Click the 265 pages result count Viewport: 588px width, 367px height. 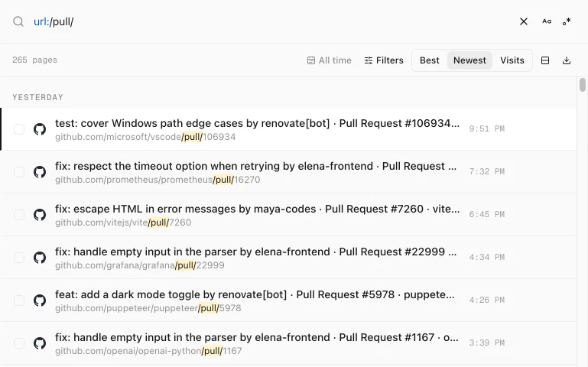[34, 60]
